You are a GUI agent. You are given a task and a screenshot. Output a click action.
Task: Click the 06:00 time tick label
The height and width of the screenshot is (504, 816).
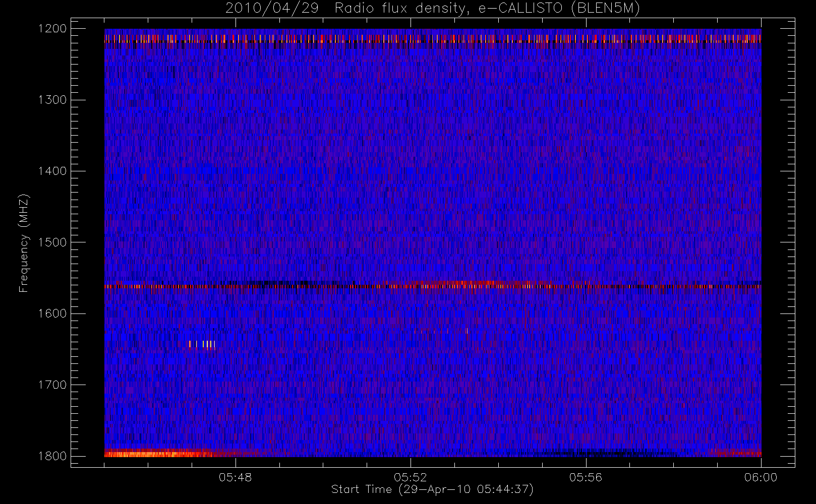761,477
